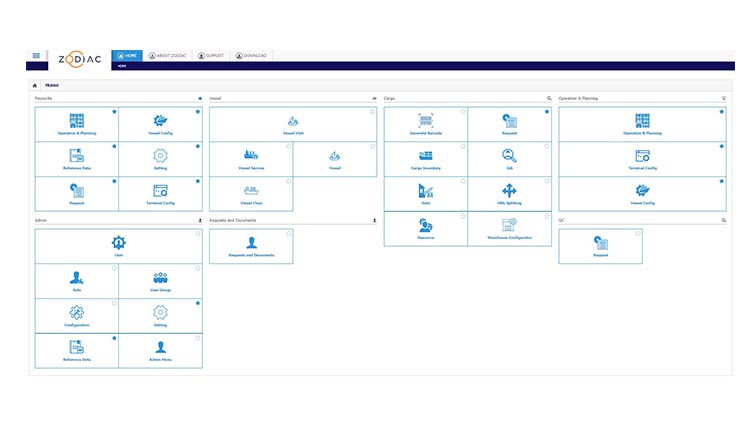This screenshot has width=756, height=425.
Task: Toggle favourite star on Vessel Visit tile
Action: tap(372, 112)
